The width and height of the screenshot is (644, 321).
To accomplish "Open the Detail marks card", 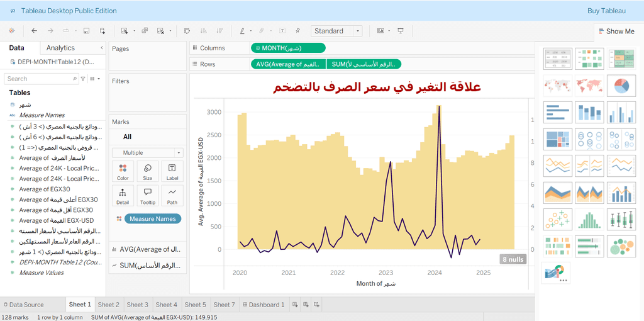I will click(x=123, y=196).
